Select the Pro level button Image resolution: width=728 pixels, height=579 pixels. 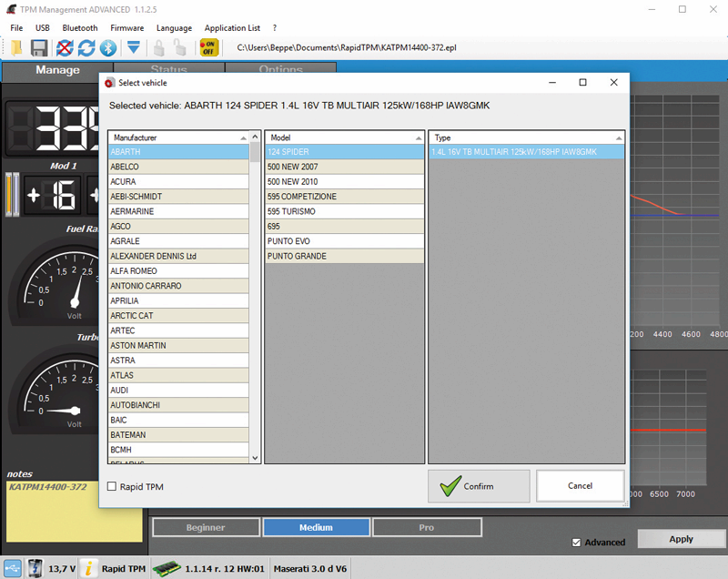tap(426, 527)
